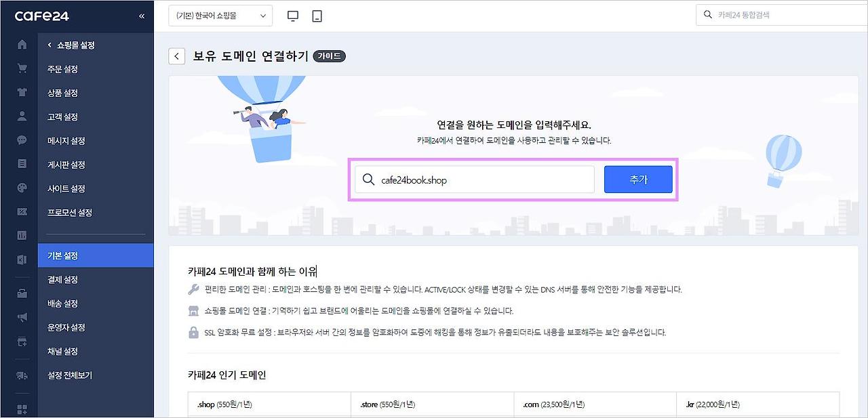Viewport: 868px width, 418px height.
Task: Open the delivery truck icon
Action: click(x=22, y=375)
